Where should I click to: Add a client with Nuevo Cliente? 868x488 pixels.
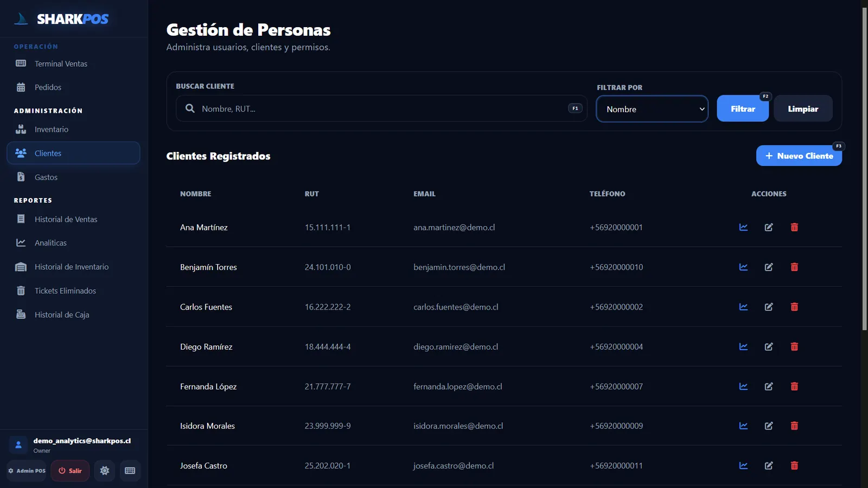click(x=799, y=156)
